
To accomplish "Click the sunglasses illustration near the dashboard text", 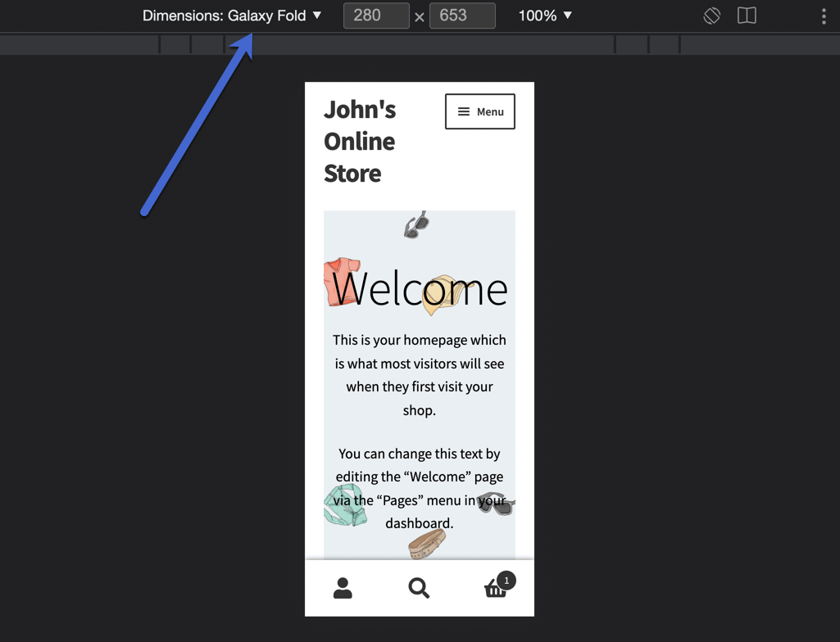I will (x=496, y=504).
